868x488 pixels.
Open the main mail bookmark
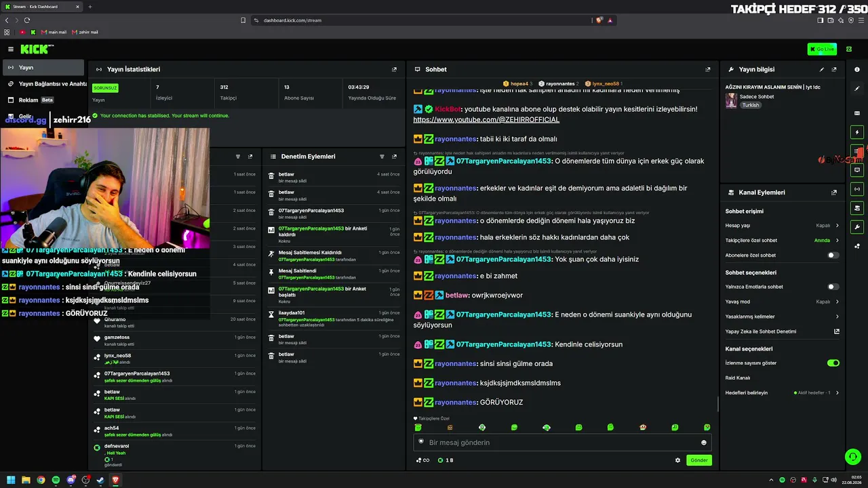[x=54, y=32]
